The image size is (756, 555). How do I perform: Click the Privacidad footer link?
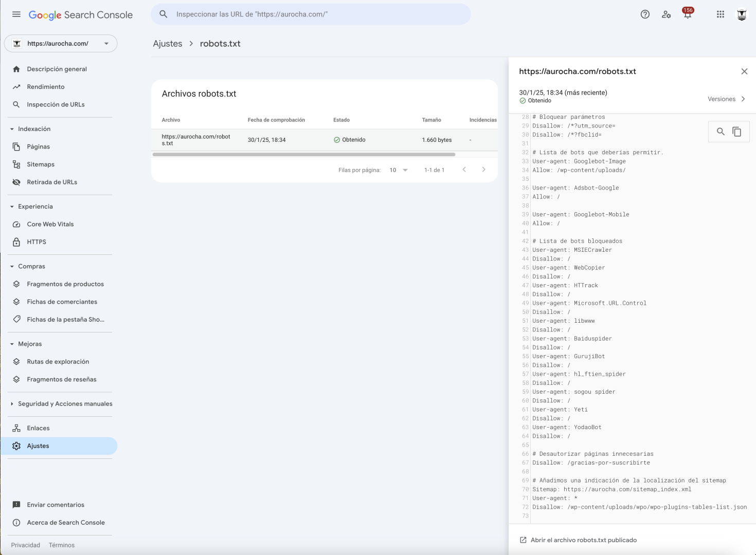(x=26, y=545)
